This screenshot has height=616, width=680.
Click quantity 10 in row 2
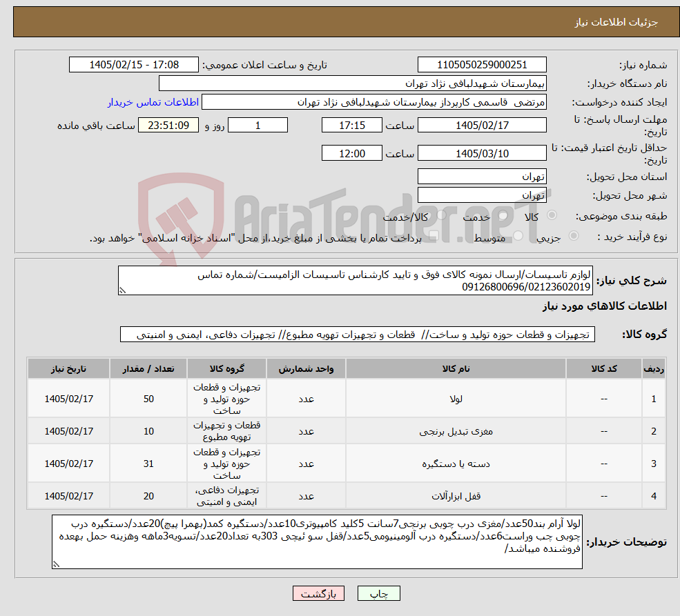[x=148, y=431]
